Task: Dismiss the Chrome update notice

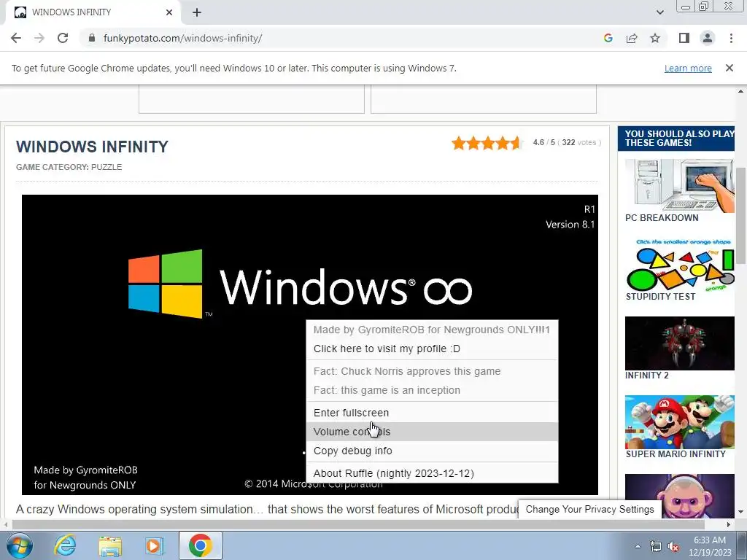Action: 729,68
